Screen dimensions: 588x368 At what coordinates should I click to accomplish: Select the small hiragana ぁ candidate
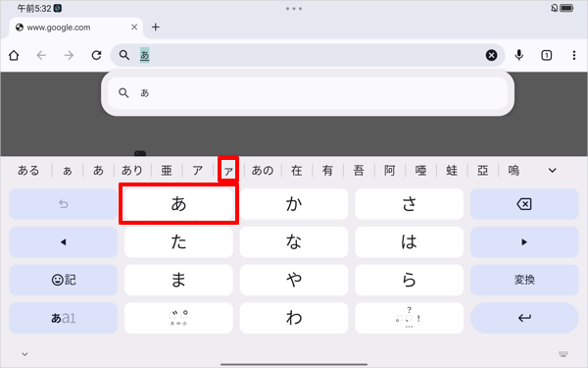[x=68, y=171]
